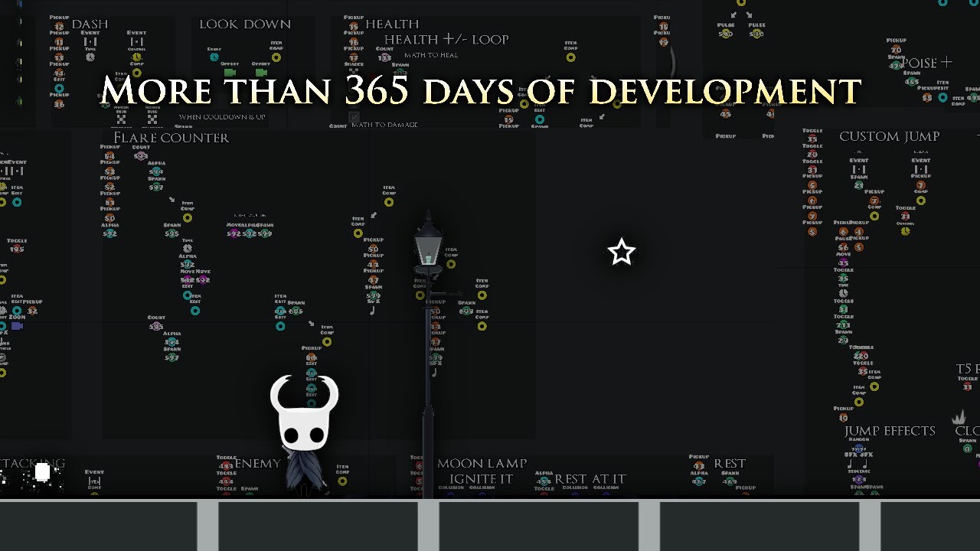Select Spawn trigger 595

tap(171, 233)
